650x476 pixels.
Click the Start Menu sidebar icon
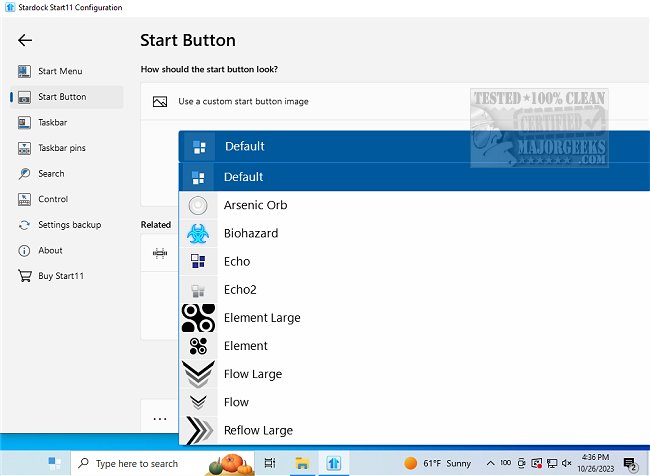(24, 71)
